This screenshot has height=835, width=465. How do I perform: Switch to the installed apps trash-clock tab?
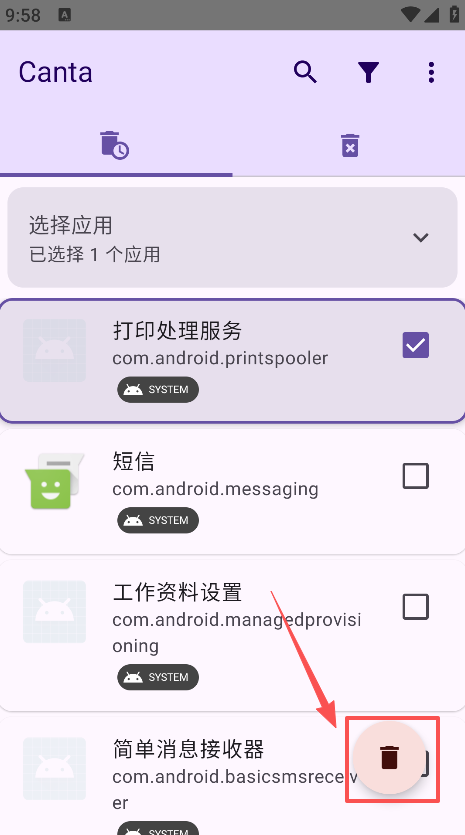pos(115,145)
